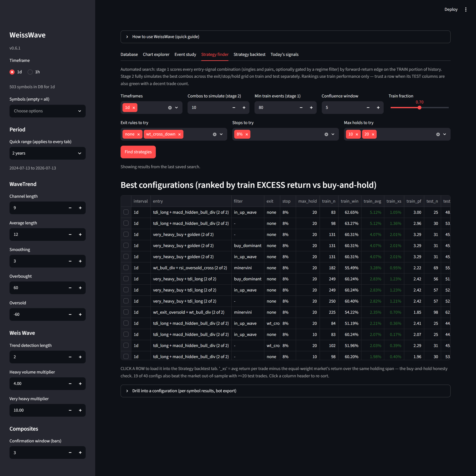This screenshot has height=476, width=476.
Task: Decrease Very heavy multiplier
Action: [x=70, y=410]
